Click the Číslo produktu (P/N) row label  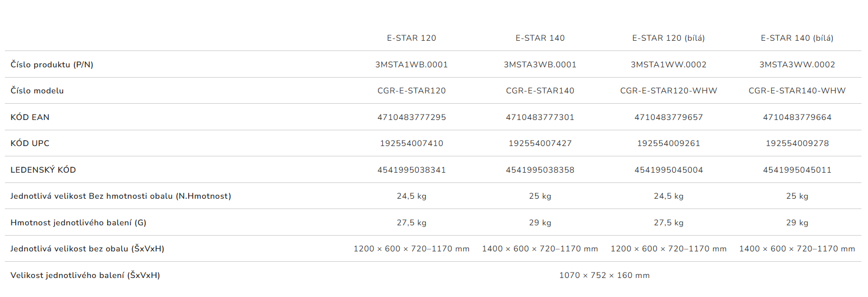(x=52, y=65)
